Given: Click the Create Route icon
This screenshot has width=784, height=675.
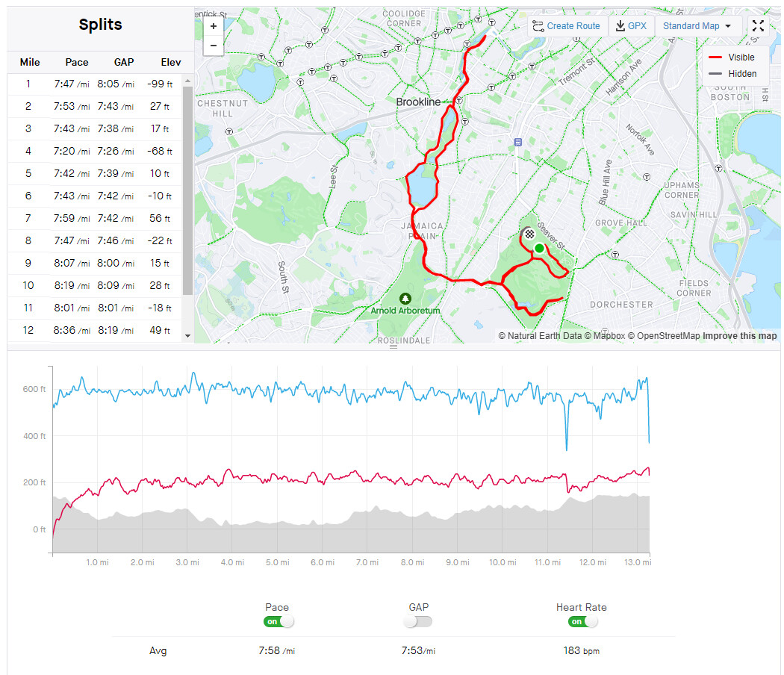Looking at the screenshot, I should pyautogui.click(x=538, y=26).
